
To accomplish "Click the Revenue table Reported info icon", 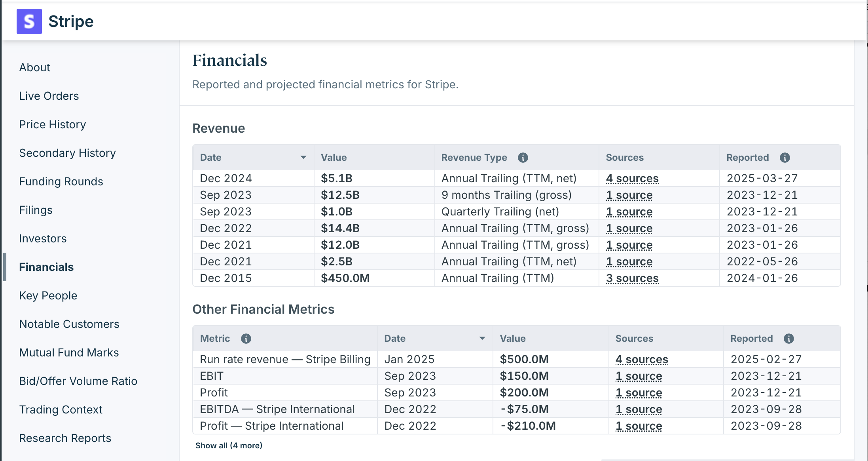I will [785, 158].
